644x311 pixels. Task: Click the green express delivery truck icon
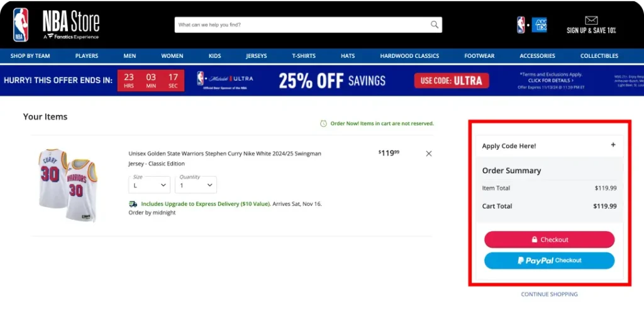133,204
